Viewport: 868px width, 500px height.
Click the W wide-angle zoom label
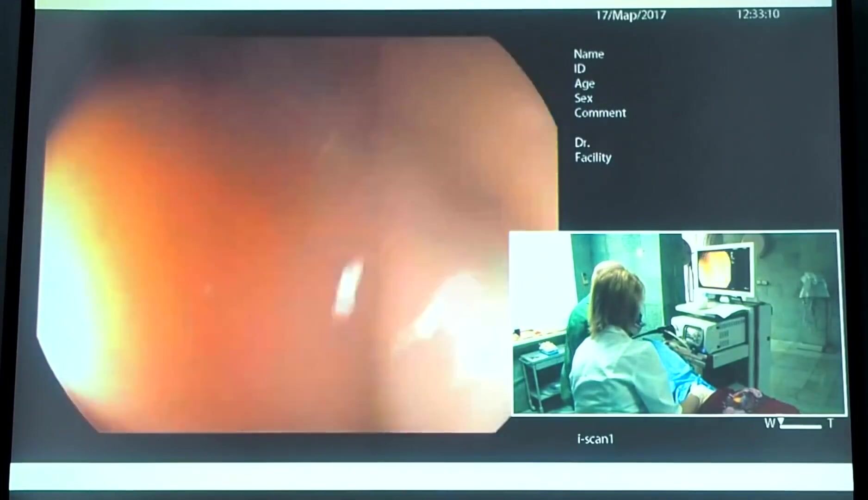(x=769, y=424)
